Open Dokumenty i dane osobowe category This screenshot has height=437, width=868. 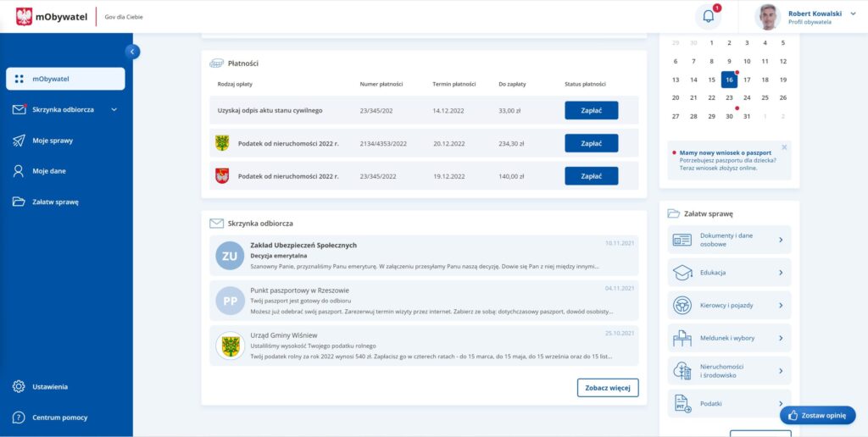[729, 240]
